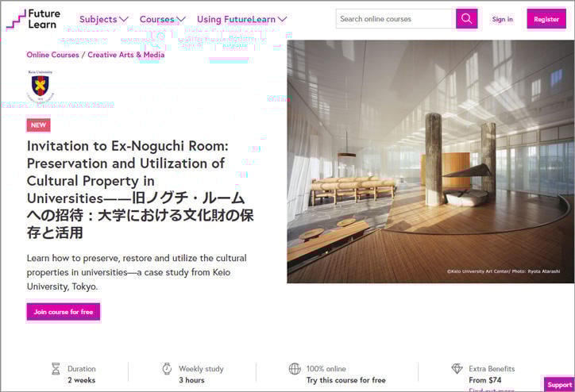Image resolution: width=575 pixels, height=392 pixels.
Task: Expand the Courses dropdown menu
Action: click(163, 19)
